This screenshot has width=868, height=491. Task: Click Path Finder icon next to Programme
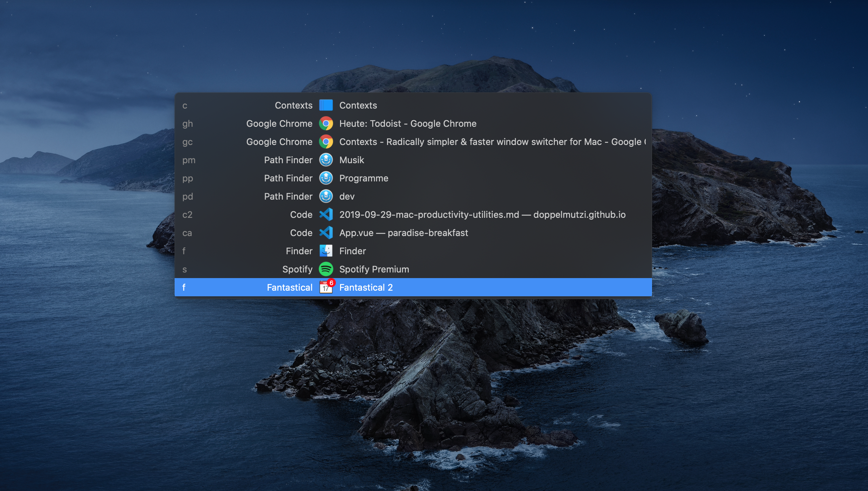[326, 178]
